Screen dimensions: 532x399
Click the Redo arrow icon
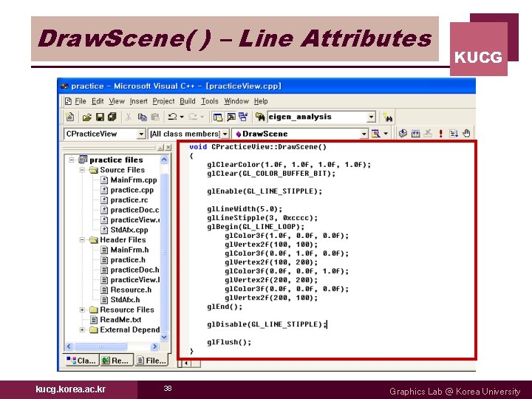point(192,117)
